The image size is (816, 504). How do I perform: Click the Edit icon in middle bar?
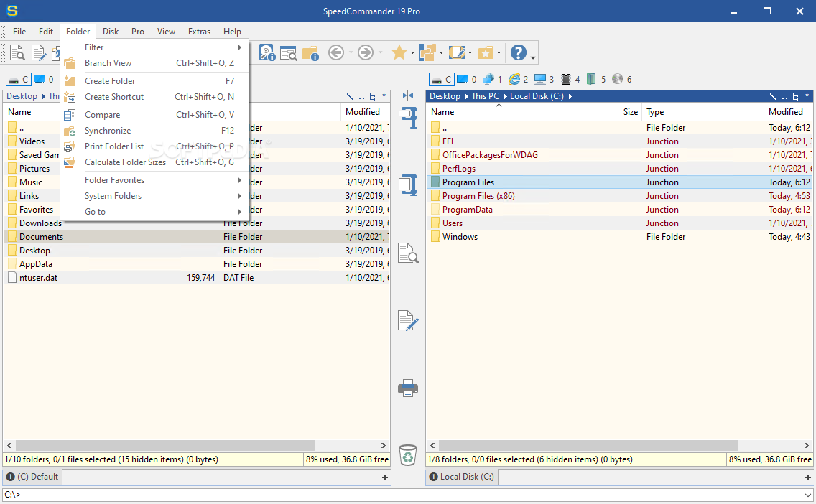pos(408,320)
